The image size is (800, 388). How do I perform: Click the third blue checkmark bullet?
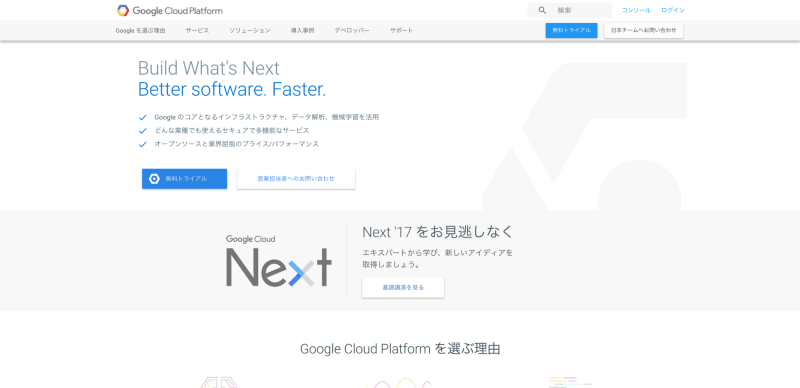click(143, 144)
